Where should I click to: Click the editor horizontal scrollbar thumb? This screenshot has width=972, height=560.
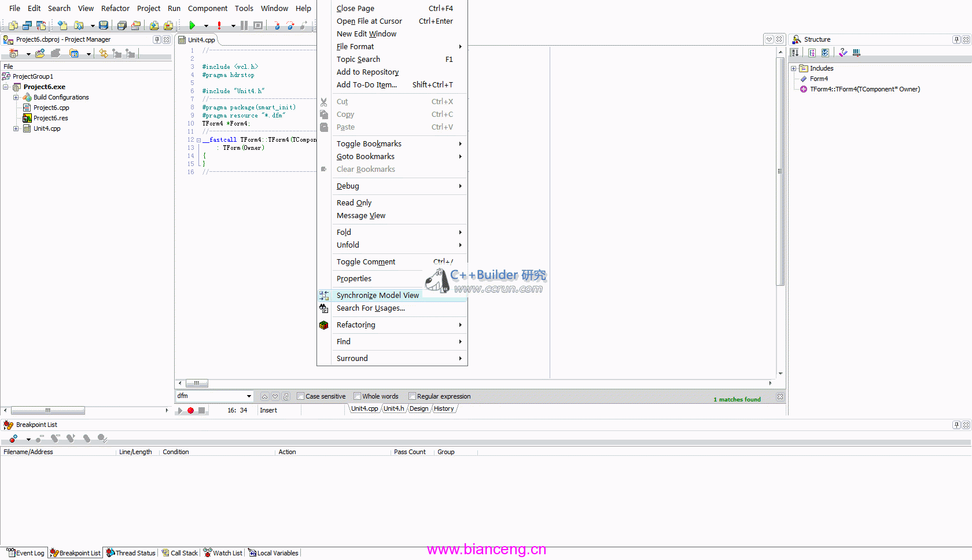[197, 383]
